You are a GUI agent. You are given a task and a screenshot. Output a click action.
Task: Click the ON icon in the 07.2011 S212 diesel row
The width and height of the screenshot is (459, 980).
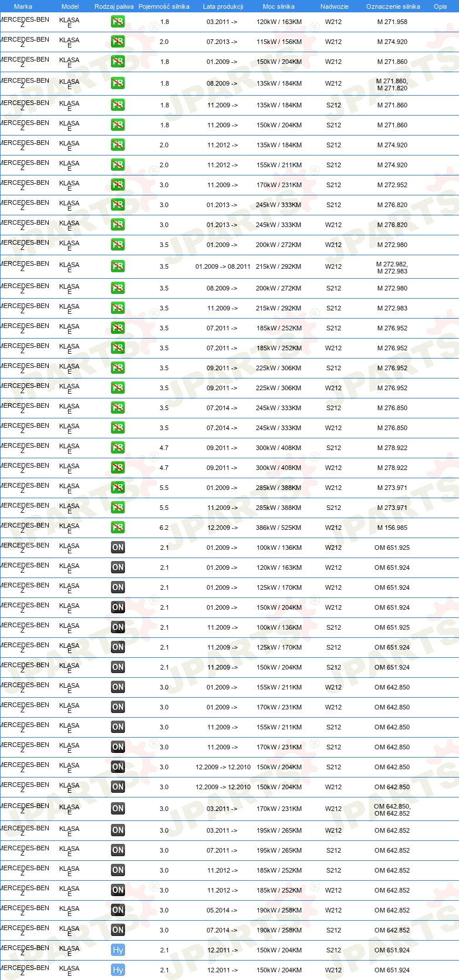(x=118, y=850)
